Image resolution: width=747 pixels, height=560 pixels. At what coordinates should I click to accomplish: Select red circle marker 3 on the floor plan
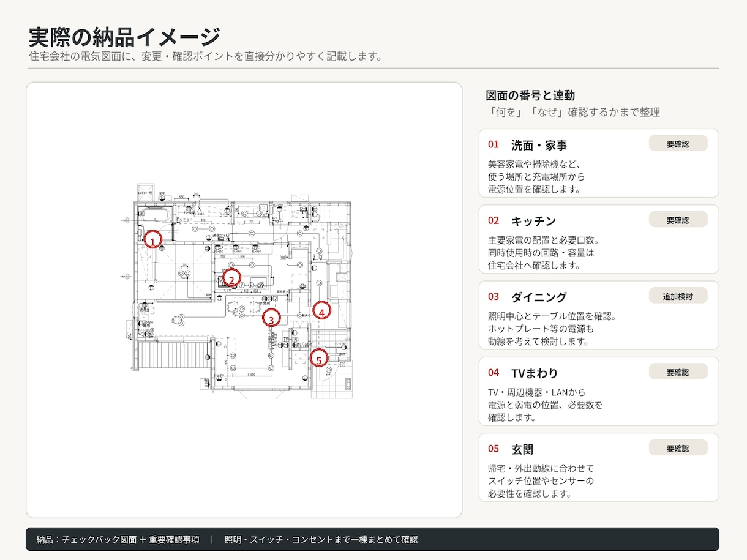pyautogui.click(x=271, y=318)
